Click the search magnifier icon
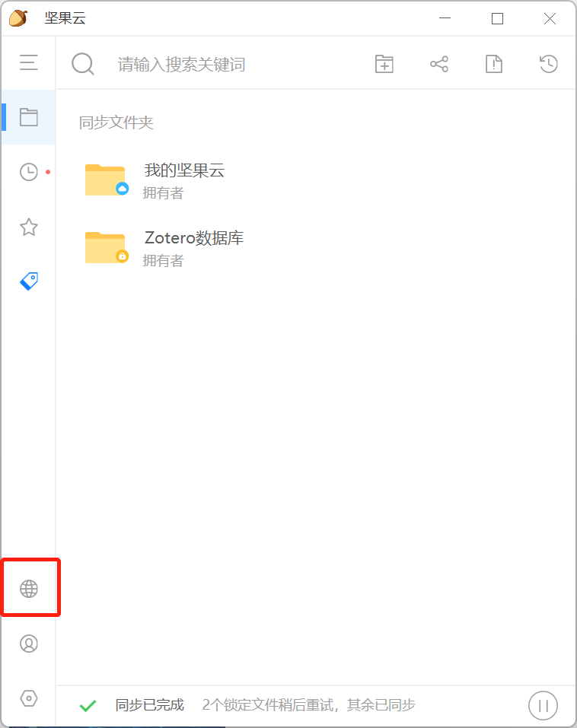Screen dimensions: 577x728 [83, 64]
